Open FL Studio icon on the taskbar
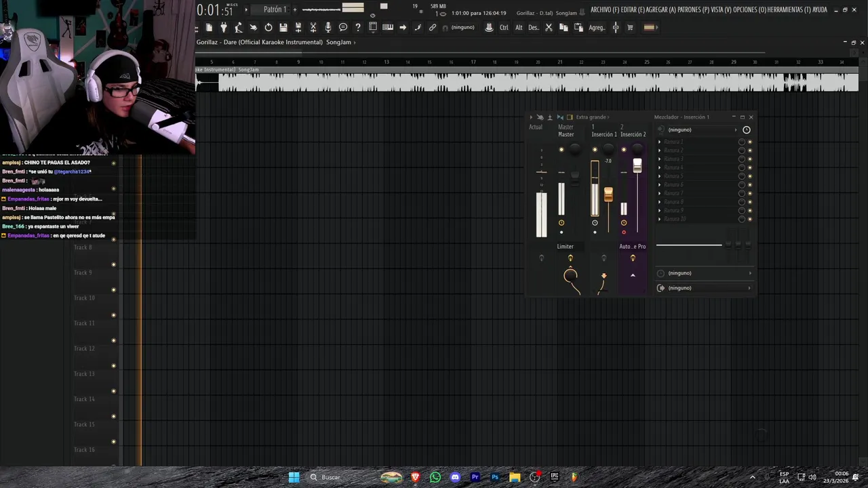This screenshot has width=868, height=488. pos(574,477)
